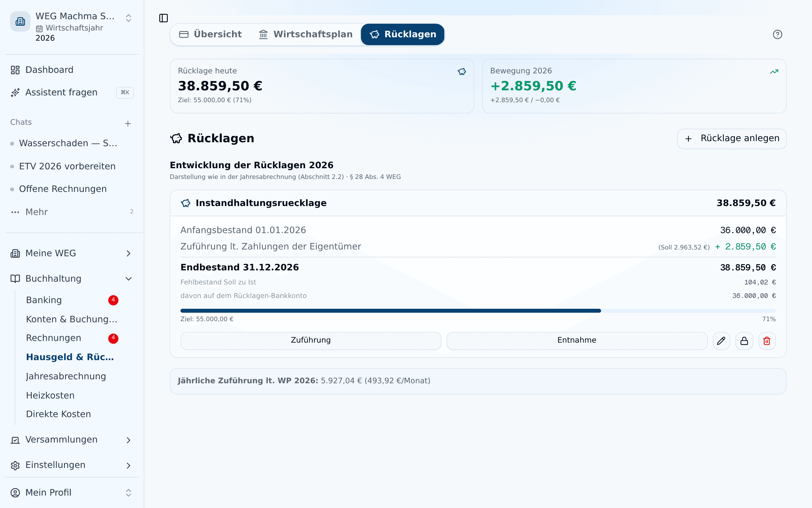Lock the Instandhaltungsruecklage with lock icon

point(744,341)
